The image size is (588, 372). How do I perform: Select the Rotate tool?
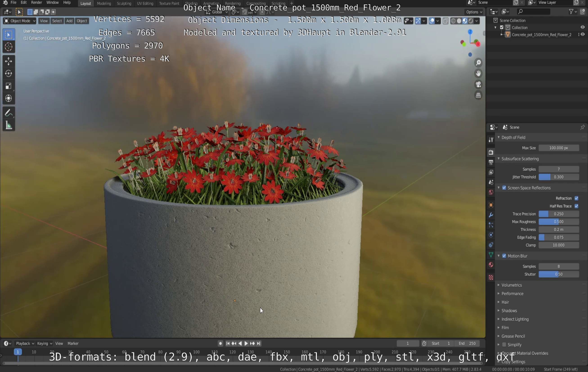9,74
